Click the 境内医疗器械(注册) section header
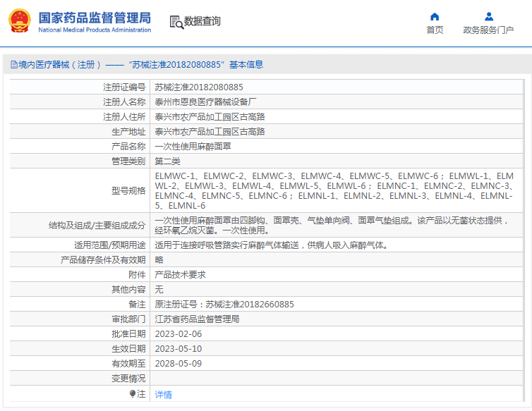This screenshot has width=532, height=411. pyautogui.click(x=137, y=64)
